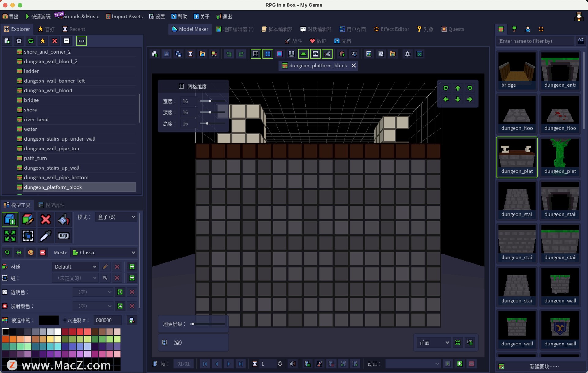The width and height of the screenshot is (588, 373).
Task: Click the color palette icon beside Mesh
Action: coord(31,252)
